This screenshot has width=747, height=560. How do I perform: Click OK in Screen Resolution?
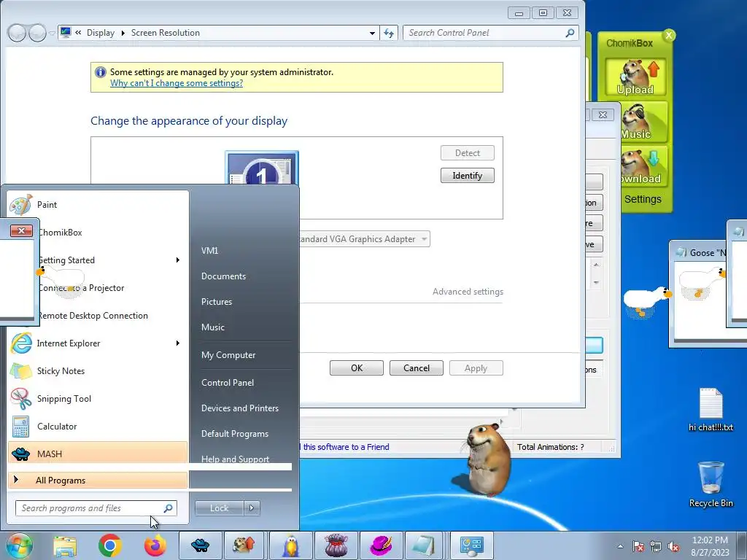356,368
